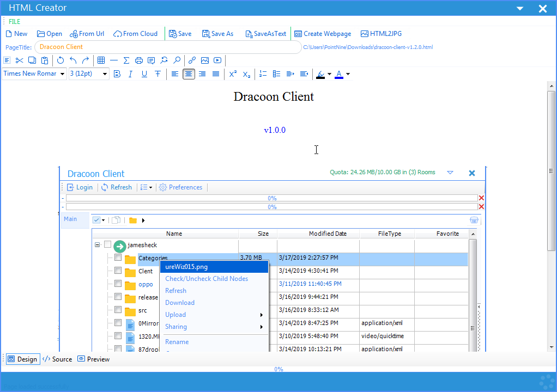Insert a horizontal line
Image resolution: width=557 pixels, height=392 pixels.
click(114, 60)
